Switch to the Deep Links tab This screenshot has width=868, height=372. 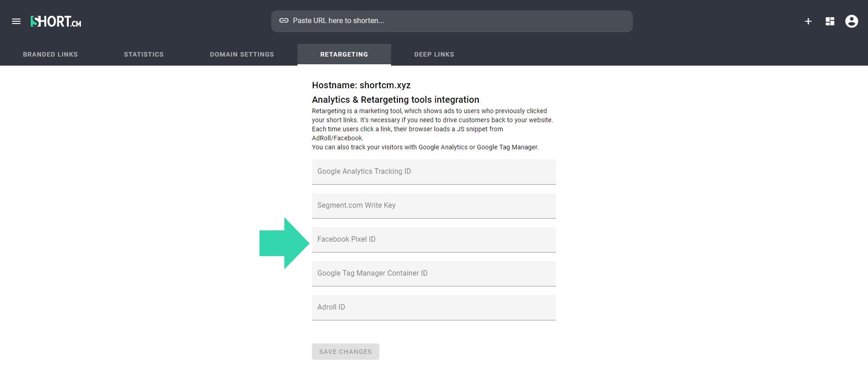pyautogui.click(x=434, y=54)
